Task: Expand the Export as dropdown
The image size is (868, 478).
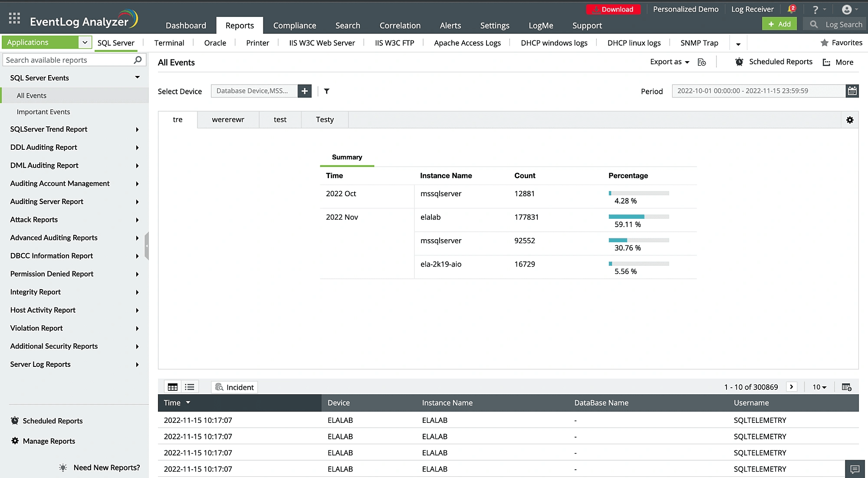Action: pyautogui.click(x=669, y=62)
